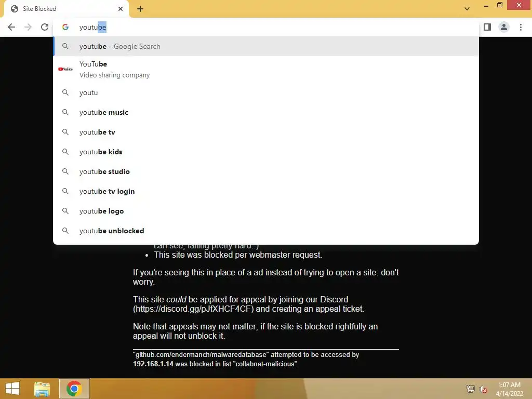Choose 'youtube - Google Search' suggestion

click(266, 46)
